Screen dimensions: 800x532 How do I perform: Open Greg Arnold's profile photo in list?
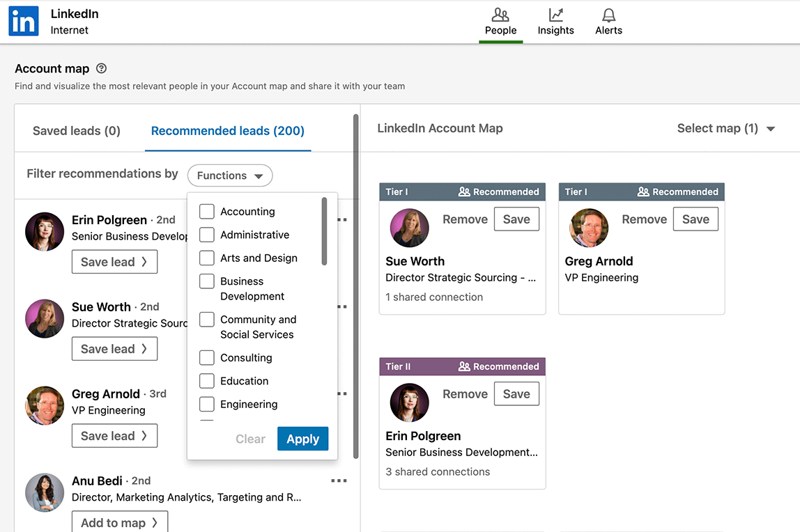pos(45,405)
